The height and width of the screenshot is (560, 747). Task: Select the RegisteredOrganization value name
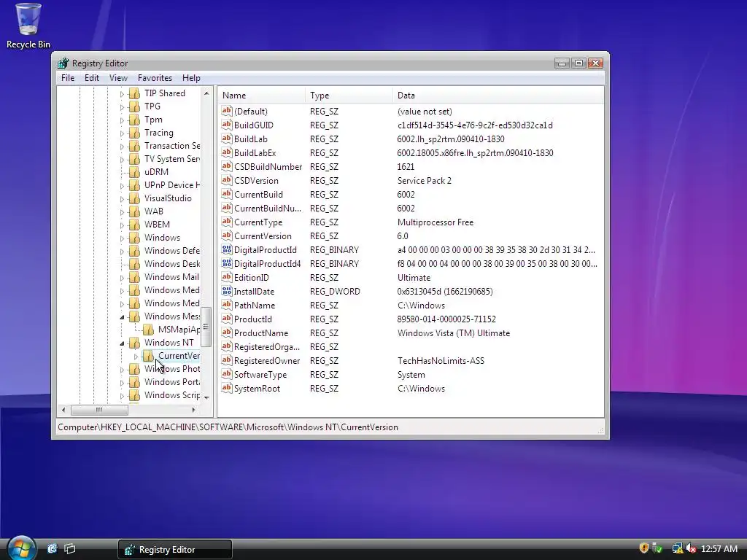(x=267, y=346)
